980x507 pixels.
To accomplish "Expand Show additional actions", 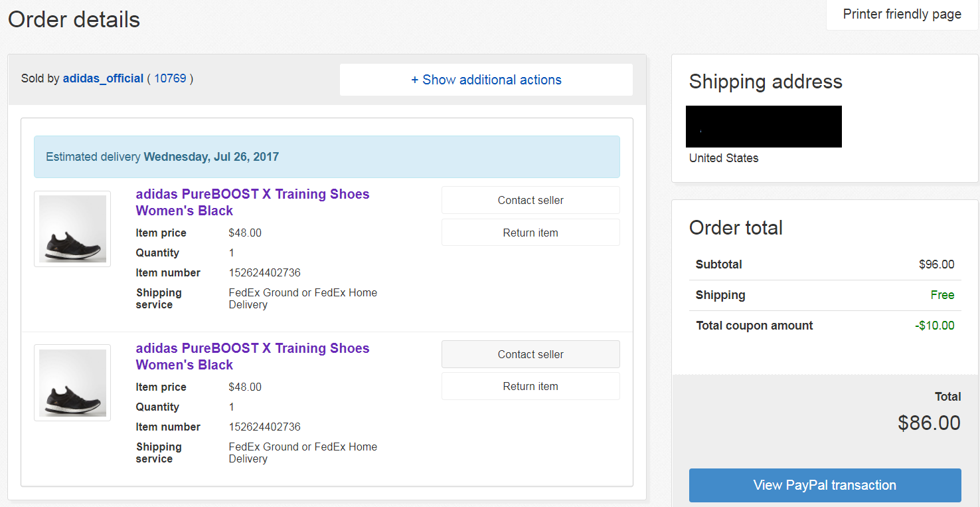I will click(486, 80).
